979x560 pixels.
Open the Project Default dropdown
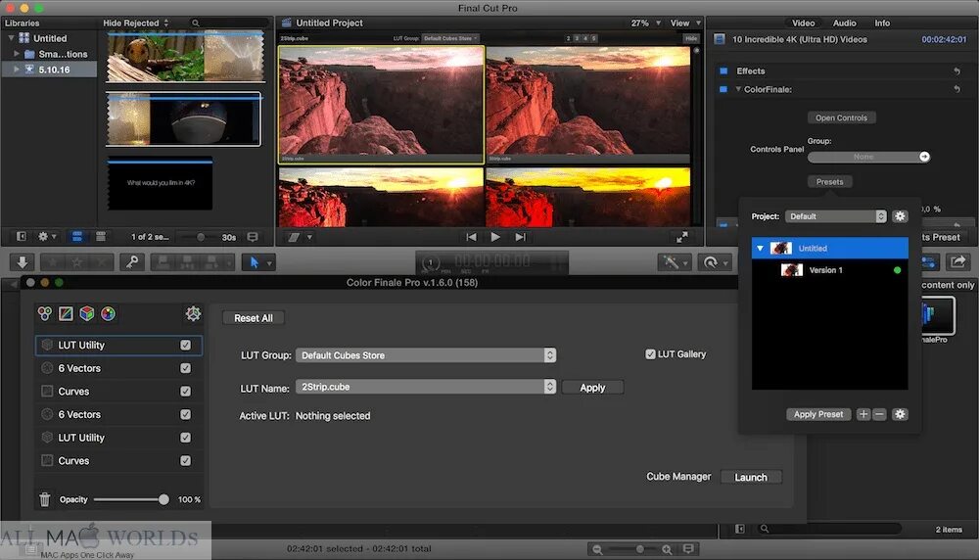click(835, 216)
